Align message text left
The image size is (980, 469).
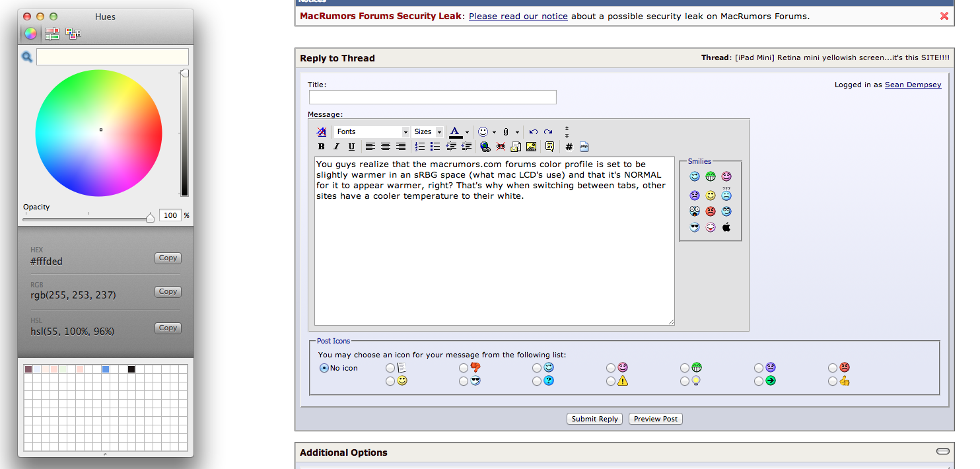click(370, 147)
